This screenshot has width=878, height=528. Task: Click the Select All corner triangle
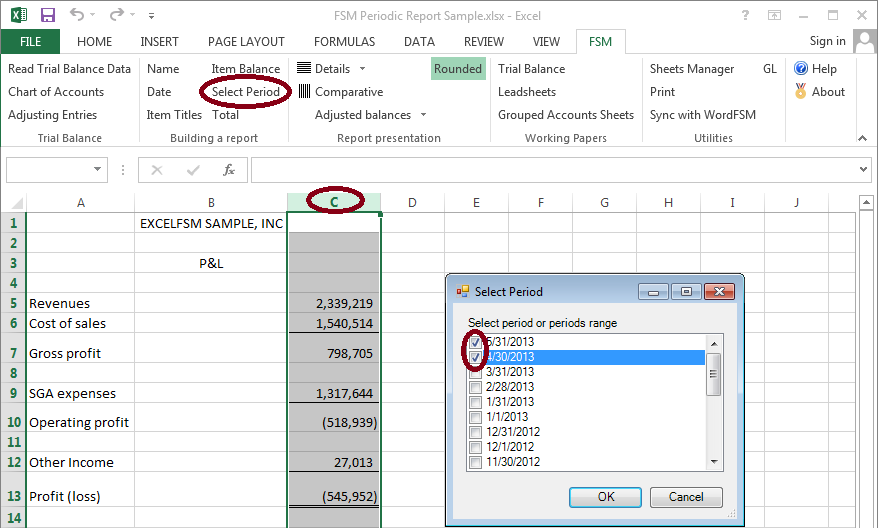[x=17, y=203]
